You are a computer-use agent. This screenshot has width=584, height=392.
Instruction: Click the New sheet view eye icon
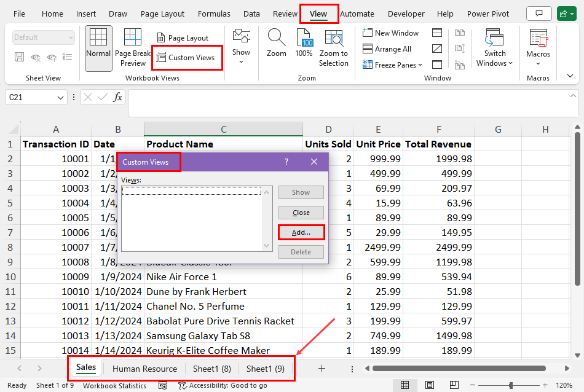[52, 57]
